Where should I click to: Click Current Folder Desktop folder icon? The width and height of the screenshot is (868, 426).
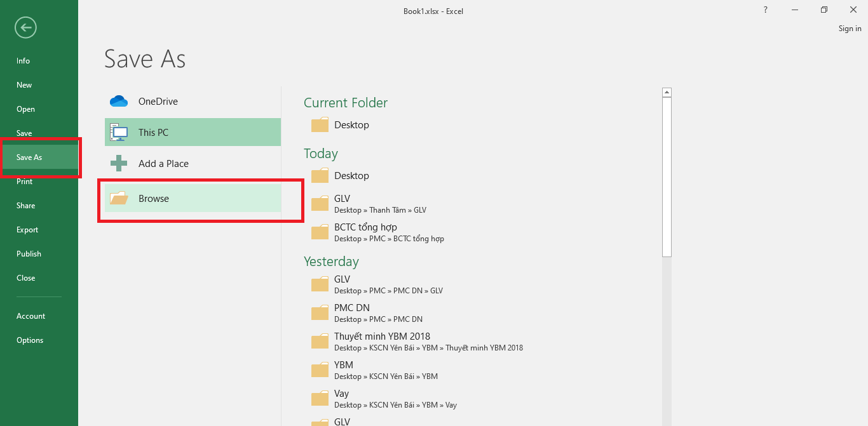320,125
